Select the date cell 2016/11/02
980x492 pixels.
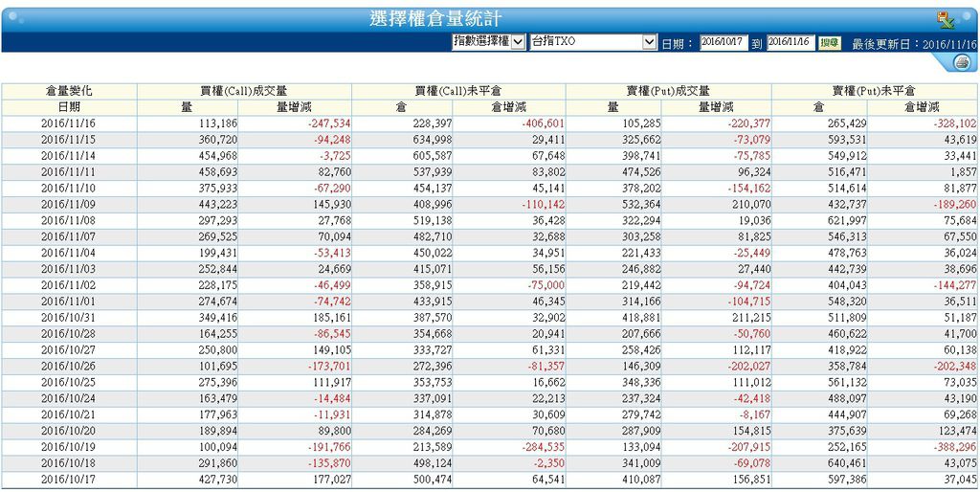(x=68, y=285)
